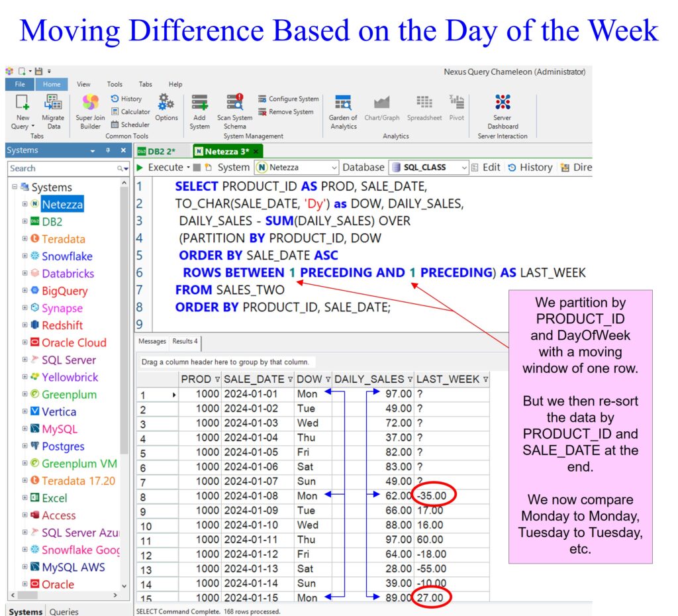The image size is (678, 616).
Task: Filter the DAILY_SALES column
Action: tap(409, 380)
